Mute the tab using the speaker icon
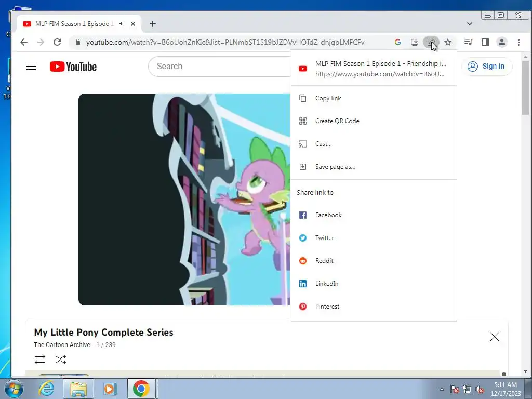This screenshot has height=399, width=532. 122,24
